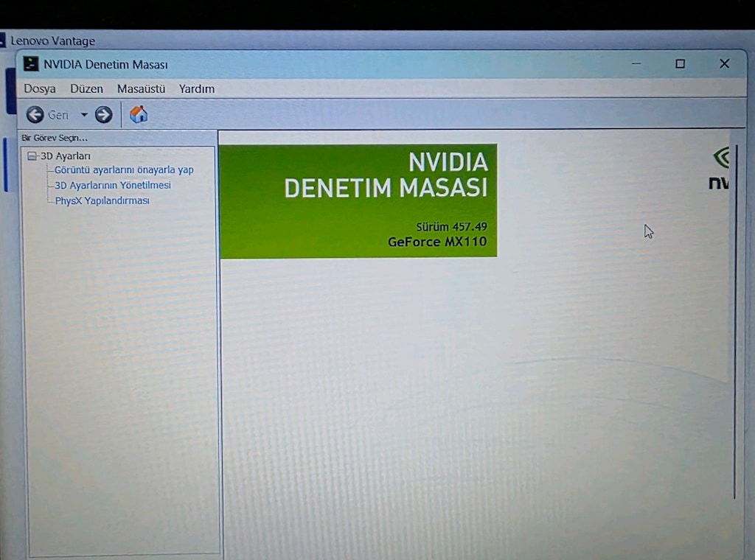The image size is (755, 560).
Task: Click the Bir Görev Seçin header
Action: (x=55, y=138)
